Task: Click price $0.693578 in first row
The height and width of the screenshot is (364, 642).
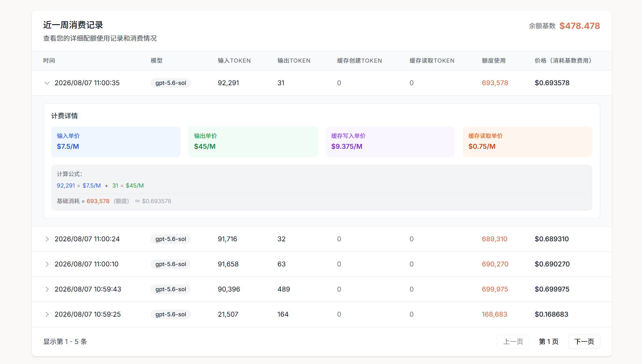Action: tap(552, 83)
